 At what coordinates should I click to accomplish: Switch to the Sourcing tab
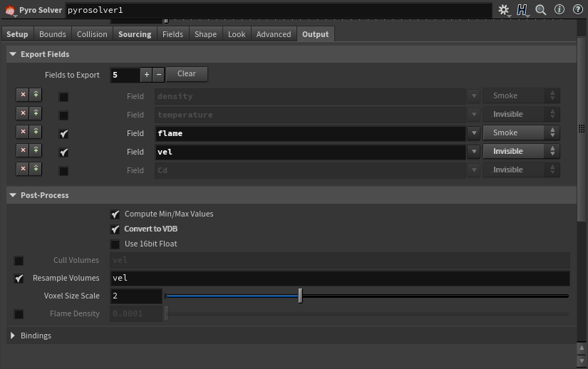[135, 34]
